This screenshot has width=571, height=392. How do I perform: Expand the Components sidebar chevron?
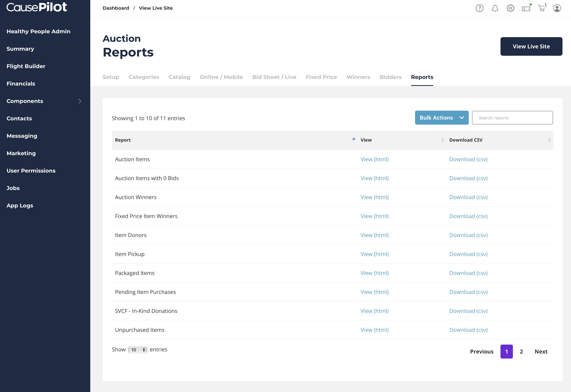coord(80,101)
